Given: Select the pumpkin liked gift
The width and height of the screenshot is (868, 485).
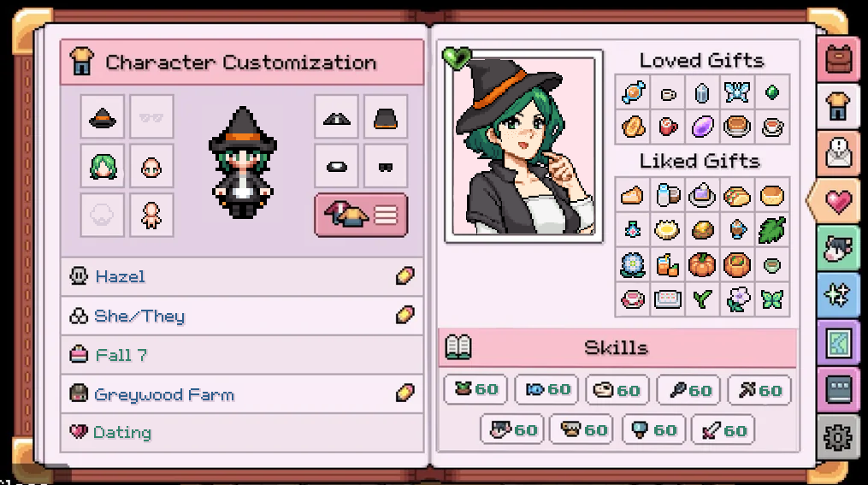Looking at the screenshot, I should (702, 264).
